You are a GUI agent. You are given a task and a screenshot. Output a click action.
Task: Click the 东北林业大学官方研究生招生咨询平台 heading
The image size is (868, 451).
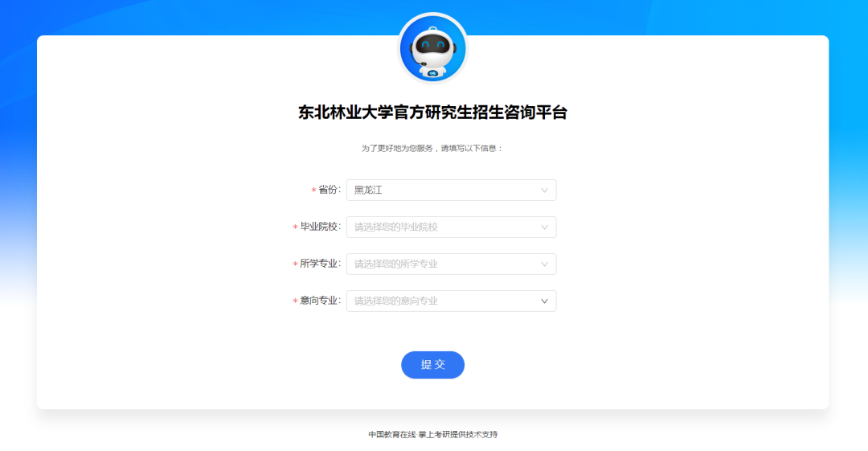pyautogui.click(x=433, y=113)
